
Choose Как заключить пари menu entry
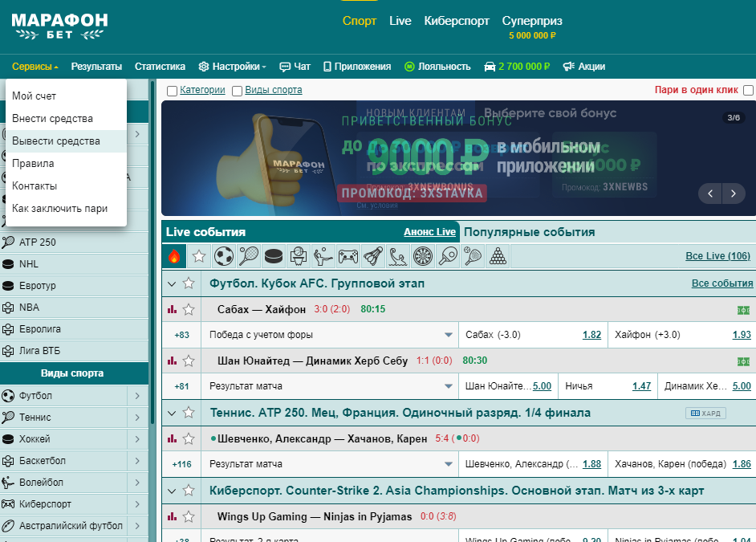click(x=66, y=208)
